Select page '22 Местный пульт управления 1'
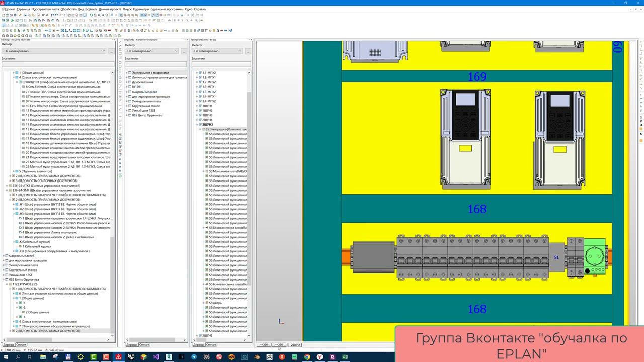Viewport: 644px width, 362px height. point(66,162)
